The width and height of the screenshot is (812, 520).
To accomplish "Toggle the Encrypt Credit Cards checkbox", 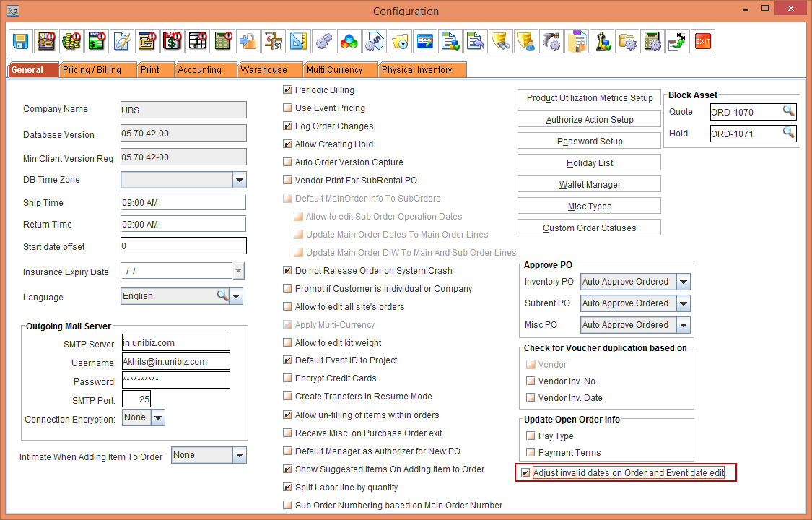I will point(288,378).
